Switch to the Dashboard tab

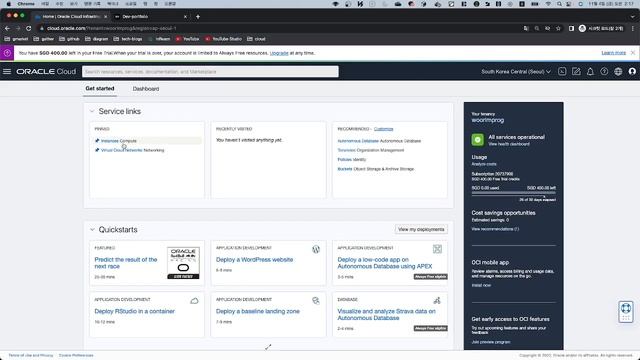click(x=146, y=89)
